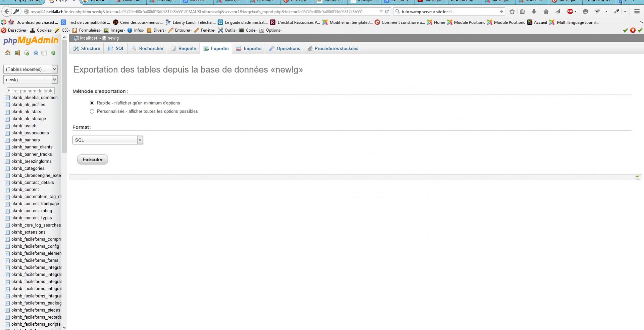Click the phpMyAdmin logout door icon
This screenshot has height=330, width=644.
click(x=17, y=53)
